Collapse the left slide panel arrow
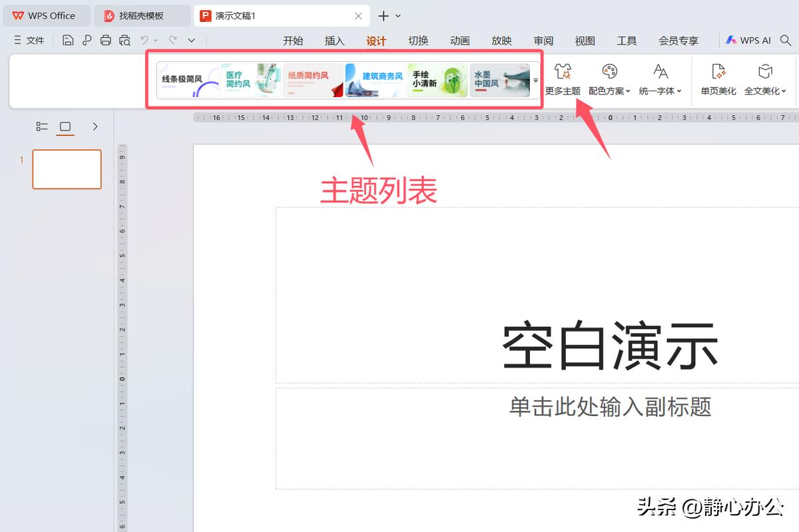The height and width of the screenshot is (532, 799). click(x=95, y=126)
